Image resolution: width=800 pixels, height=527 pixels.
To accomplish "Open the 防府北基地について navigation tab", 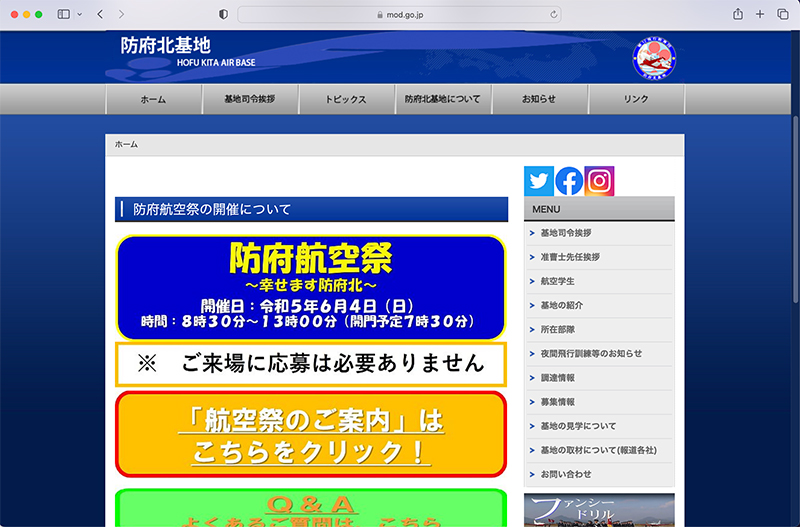I will (x=442, y=99).
